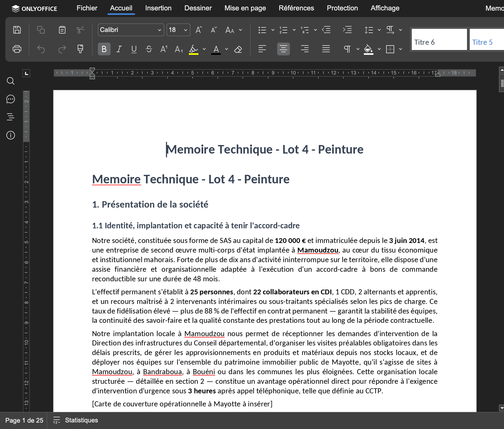Screen dimensions: 504x429
Task: Click the Copy icon in the toolbar
Action: coord(41,30)
